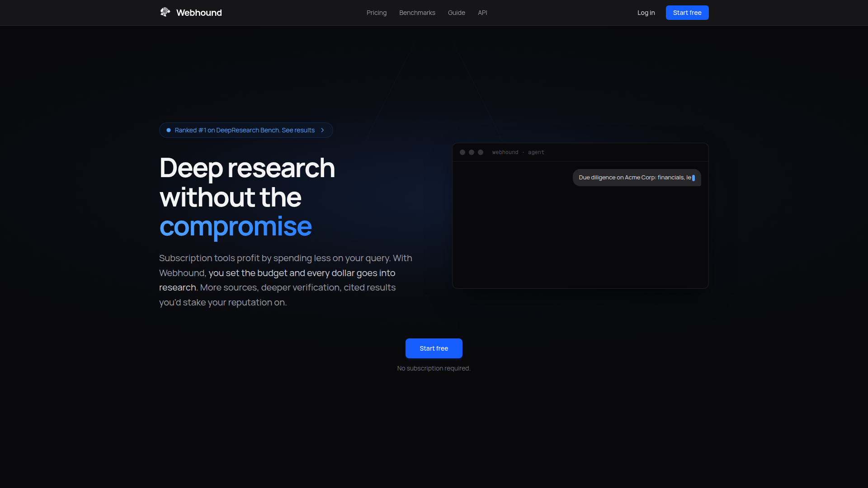The image size is (868, 488).
Task: Open the Pricing page
Action: pyautogui.click(x=376, y=13)
